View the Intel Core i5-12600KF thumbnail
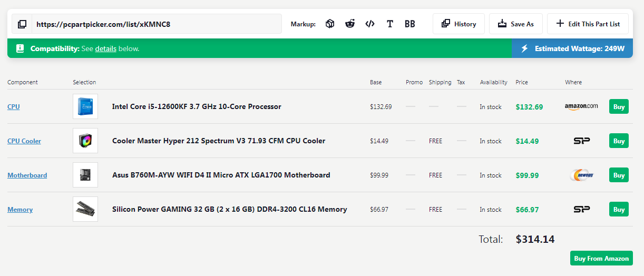Image resolution: width=644 pixels, height=276 pixels. pos(85,106)
